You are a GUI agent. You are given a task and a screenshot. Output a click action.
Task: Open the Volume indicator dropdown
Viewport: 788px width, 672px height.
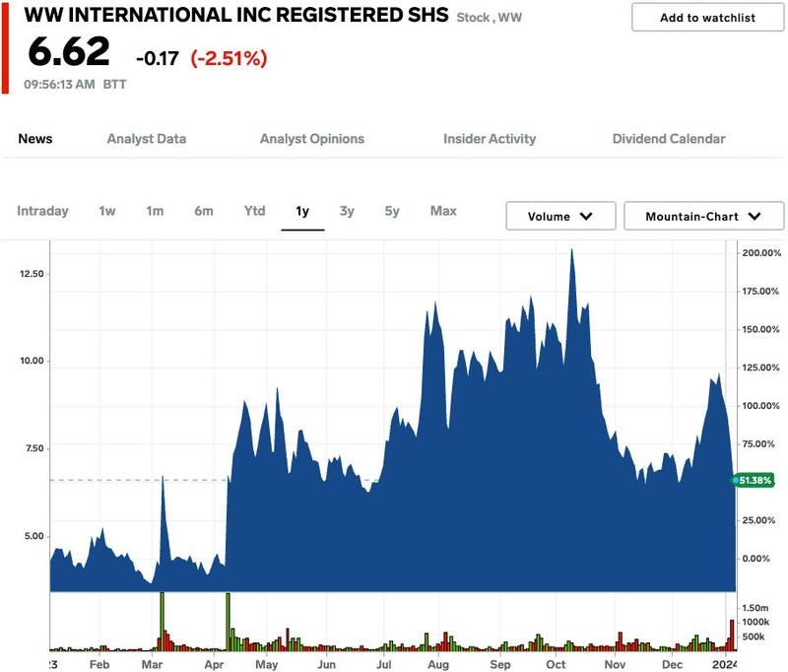coord(560,216)
